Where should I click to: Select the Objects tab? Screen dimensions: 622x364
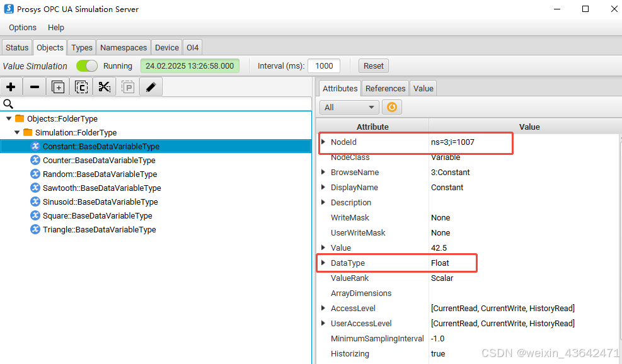pyautogui.click(x=50, y=48)
